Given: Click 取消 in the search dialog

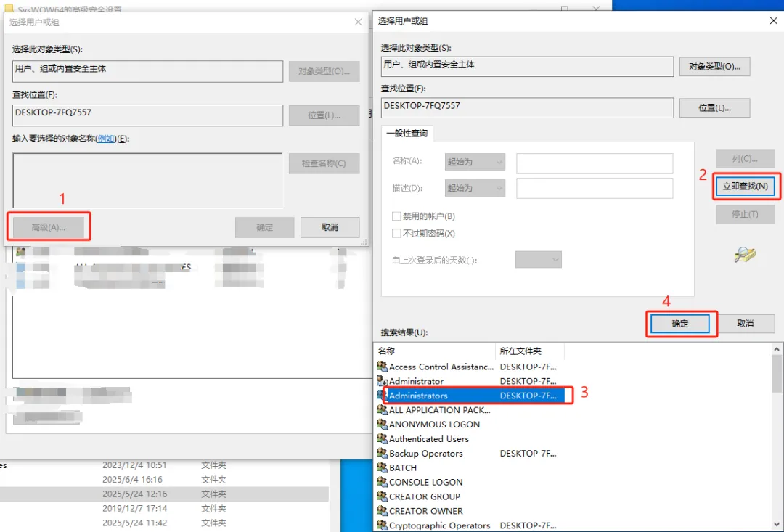Looking at the screenshot, I should 745,324.
